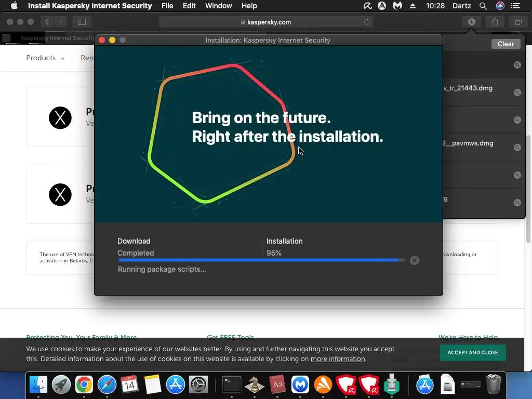The image size is (532, 399).
Task: Open Launchpad from the Dock
Action: (x=61, y=384)
